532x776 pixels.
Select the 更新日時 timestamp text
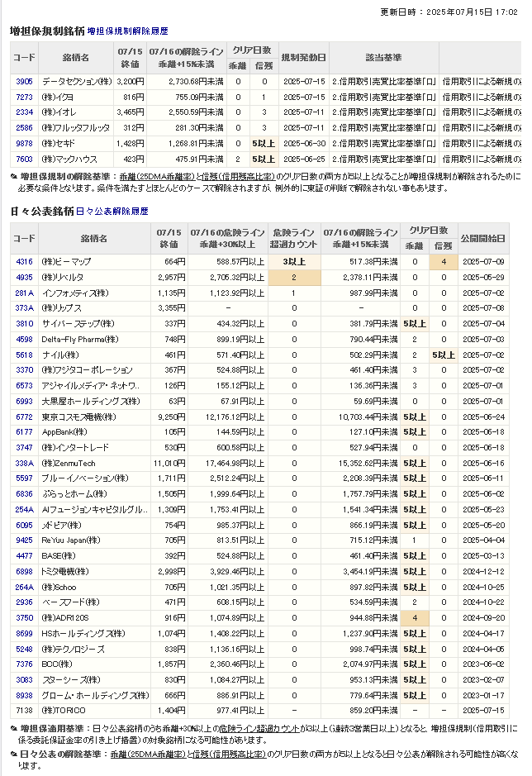tap(449, 12)
